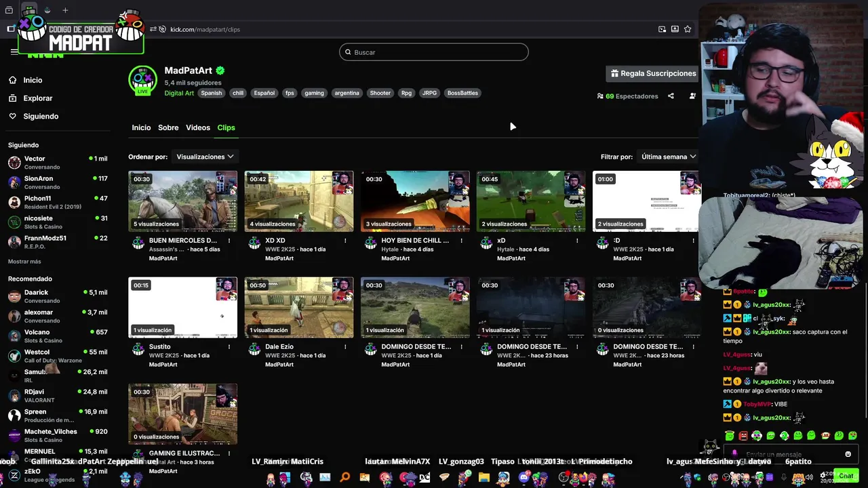Switch to the Inicio channel tab
This screenshot has width=868, height=488.
click(141, 127)
